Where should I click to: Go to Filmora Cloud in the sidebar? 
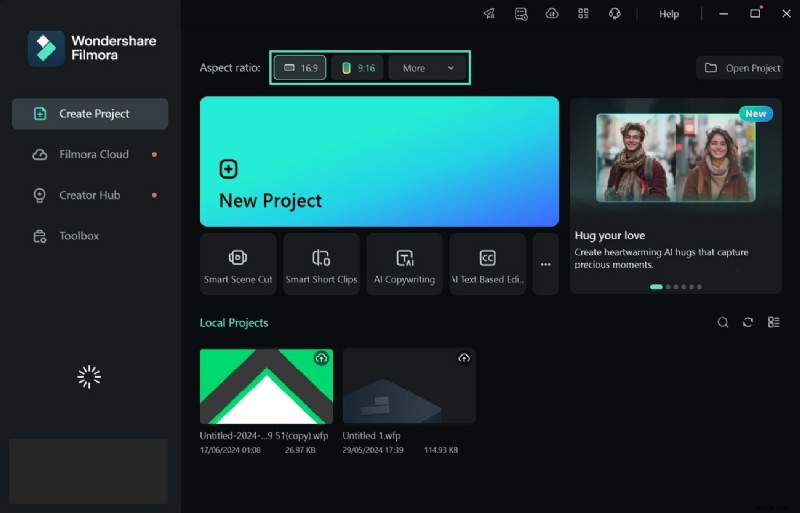[x=93, y=155]
